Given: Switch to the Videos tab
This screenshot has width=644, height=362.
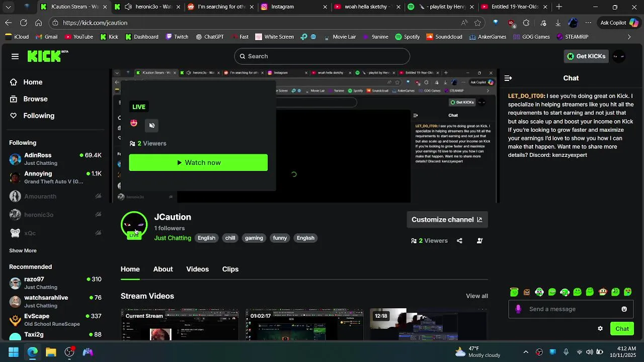Looking at the screenshot, I should click(197, 269).
